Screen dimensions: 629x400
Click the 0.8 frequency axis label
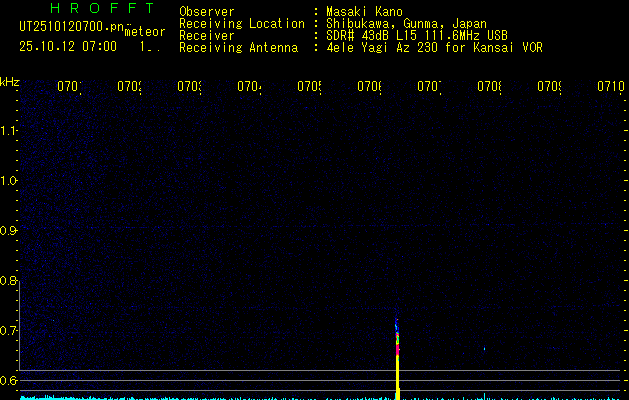10,281
